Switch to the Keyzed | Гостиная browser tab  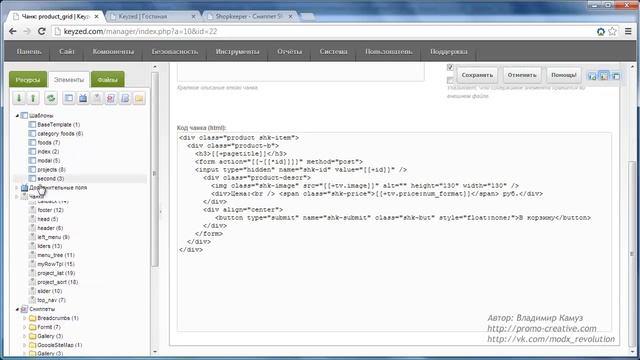(153, 16)
